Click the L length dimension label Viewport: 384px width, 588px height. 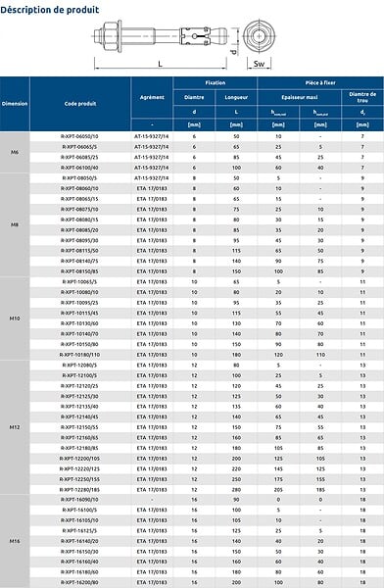(x=160, y=64)
